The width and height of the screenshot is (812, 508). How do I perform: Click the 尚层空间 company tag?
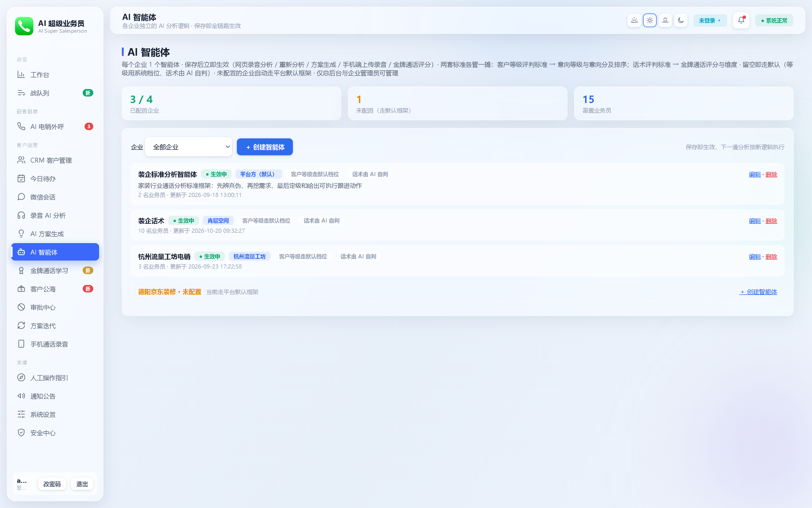click(218, 221)
